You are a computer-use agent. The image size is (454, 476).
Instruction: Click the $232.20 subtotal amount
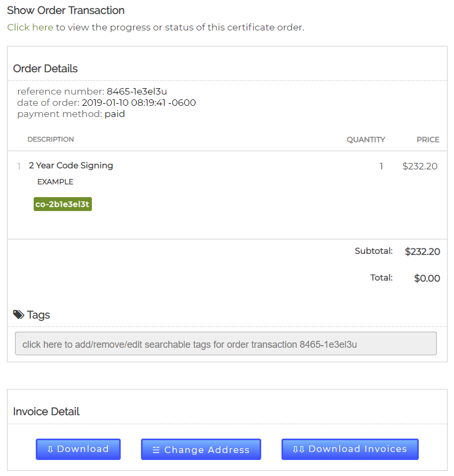tap(422, 252)
